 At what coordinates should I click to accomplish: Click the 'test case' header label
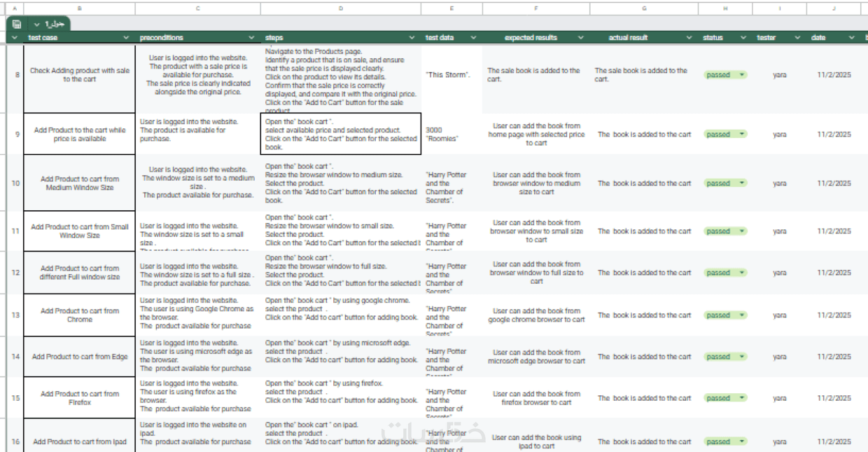click(x=43, y=38)
